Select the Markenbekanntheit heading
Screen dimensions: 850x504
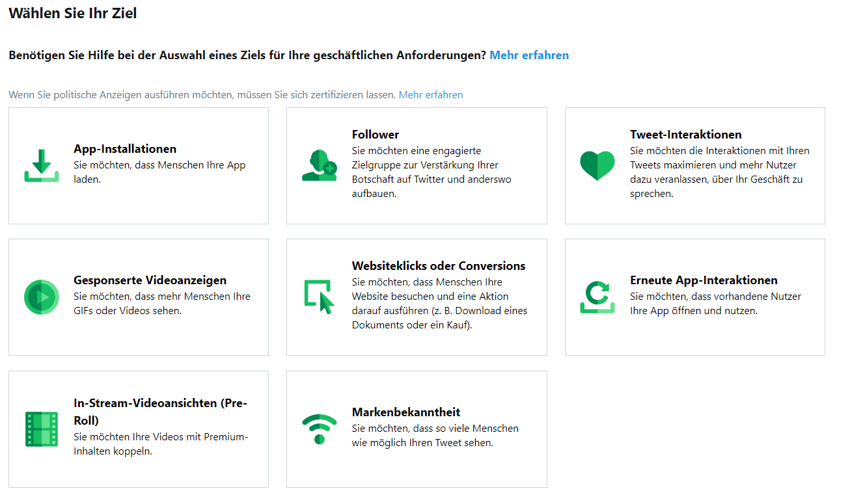pos(406,412)
